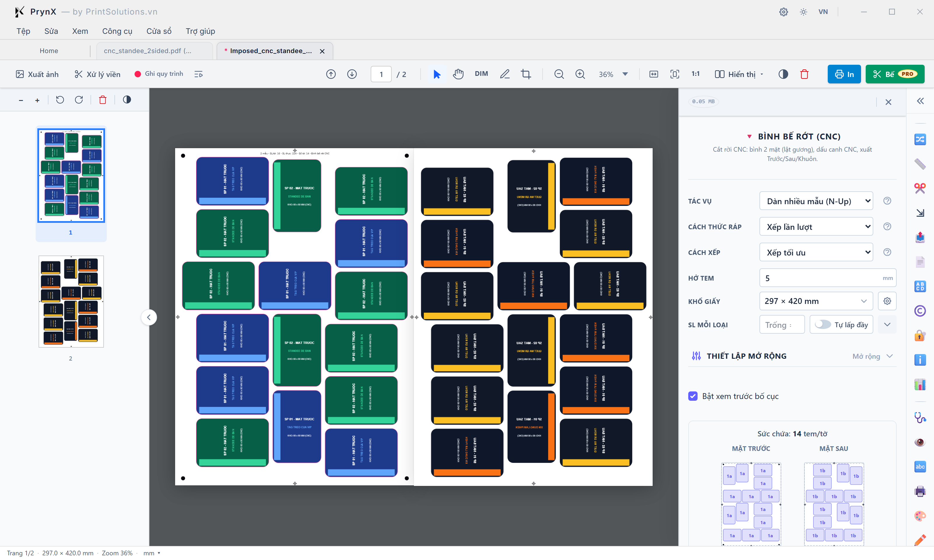This screenshot has width=934, height=560.
Task: Select page 2 thumbnail
Action: pos(71,302)
